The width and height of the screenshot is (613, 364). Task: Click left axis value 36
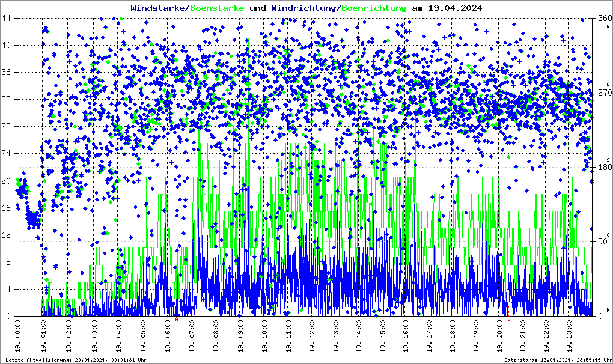click(x=6, y=72)
